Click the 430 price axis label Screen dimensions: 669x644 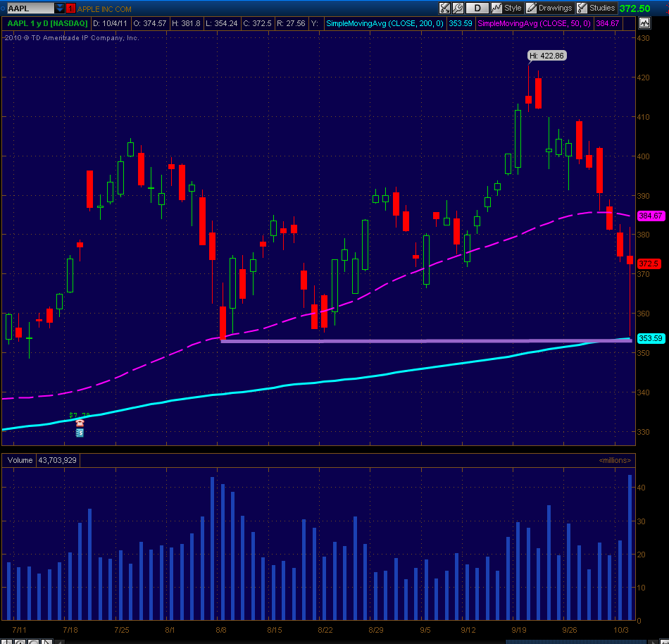643,38
